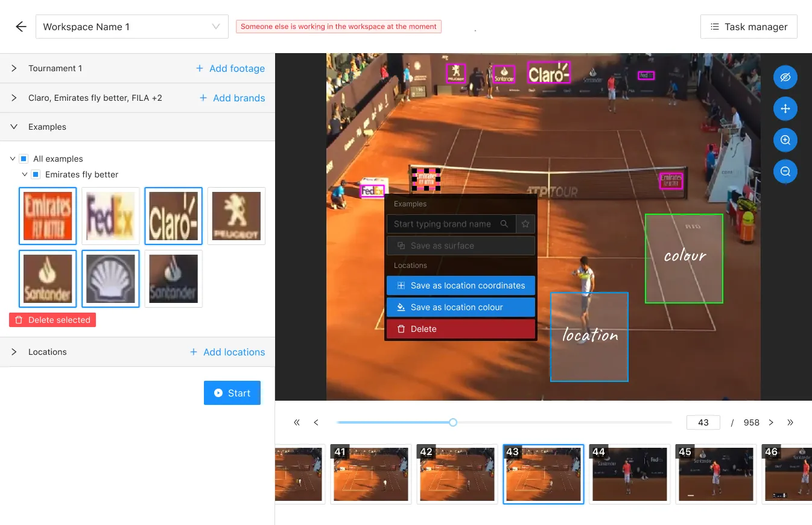Click Add brands link
The image size is (812, 525).
click(232, 98)
